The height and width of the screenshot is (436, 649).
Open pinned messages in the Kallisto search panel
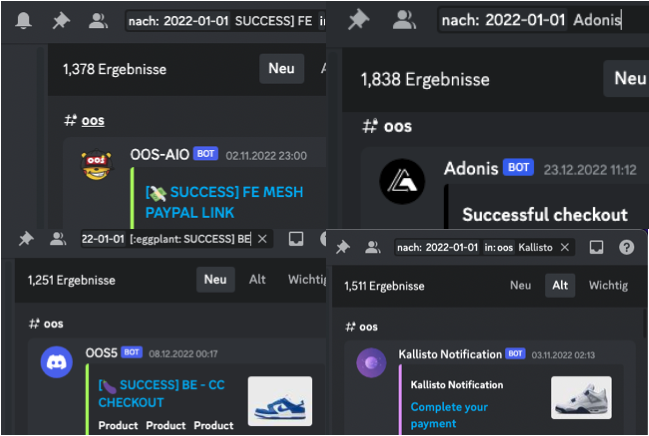(x=343, y=247)
